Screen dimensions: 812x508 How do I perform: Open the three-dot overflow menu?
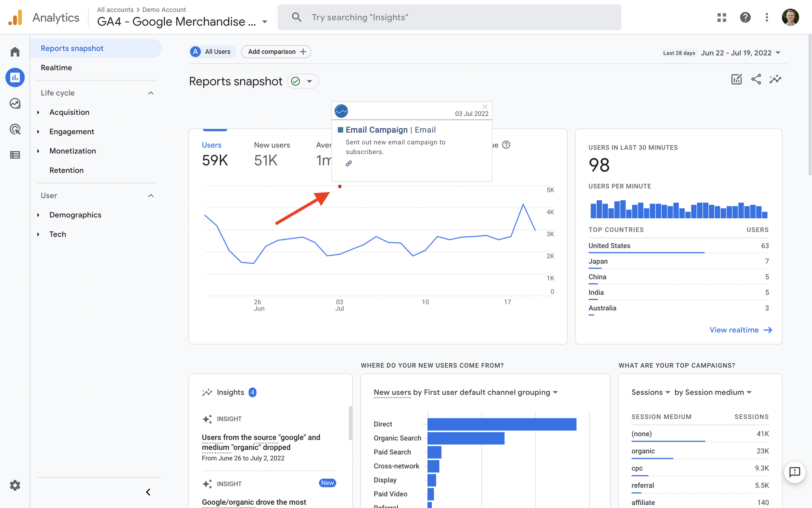(x=767, y=17)
